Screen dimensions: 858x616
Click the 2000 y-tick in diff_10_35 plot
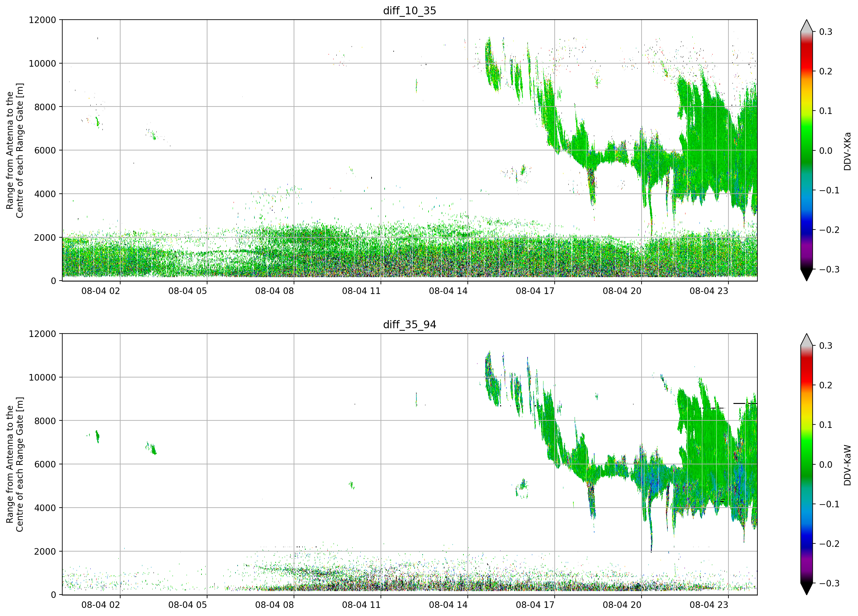click(x=45, y=238)
